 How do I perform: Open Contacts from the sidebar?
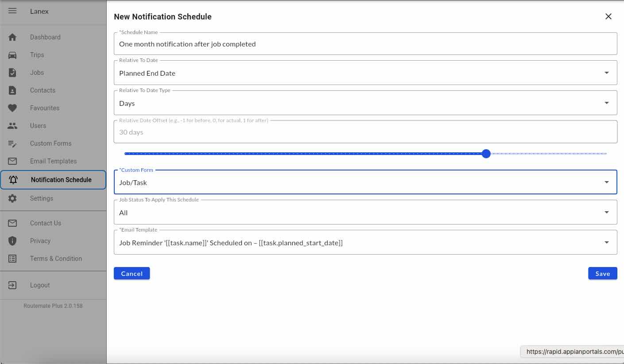(43, 90)
